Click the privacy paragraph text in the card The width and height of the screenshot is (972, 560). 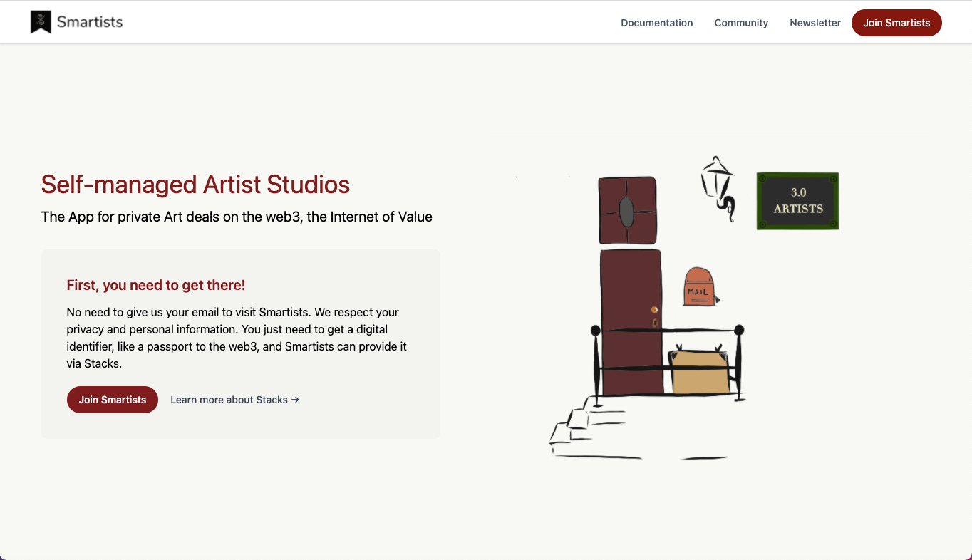click(x=237, y=338)
